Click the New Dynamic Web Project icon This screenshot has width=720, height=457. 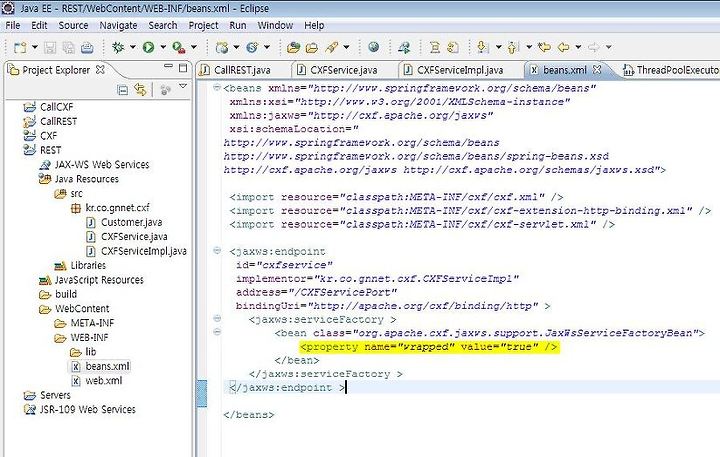(222, 47)
